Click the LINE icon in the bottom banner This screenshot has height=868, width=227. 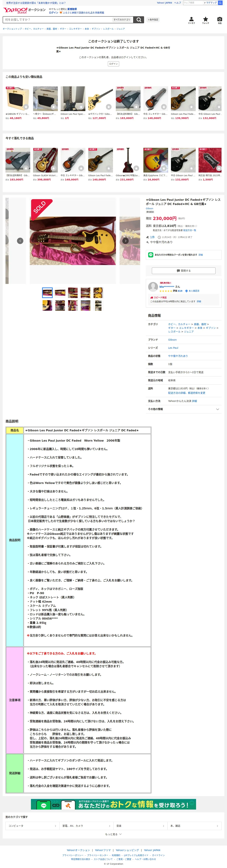[x=43, y=805]
